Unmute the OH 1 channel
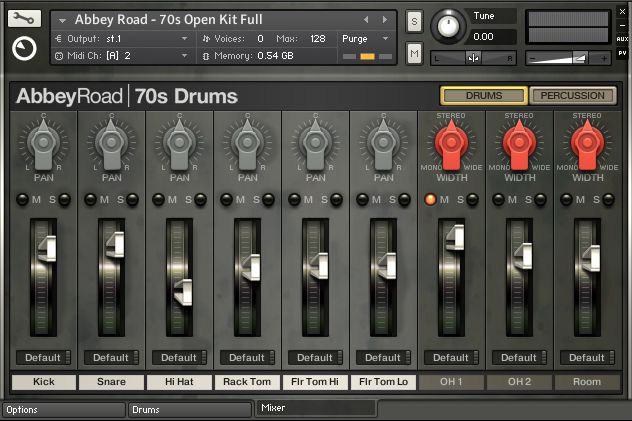Screen dimensions: 632x421 coord(430,199)
